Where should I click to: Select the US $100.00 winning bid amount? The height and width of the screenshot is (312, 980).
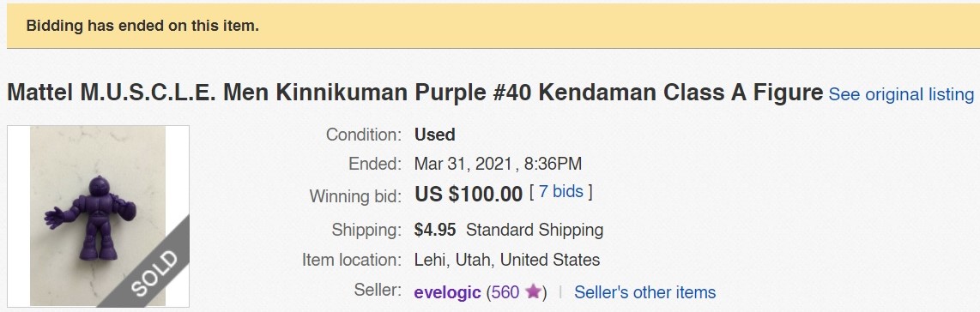tap(469, 194)
